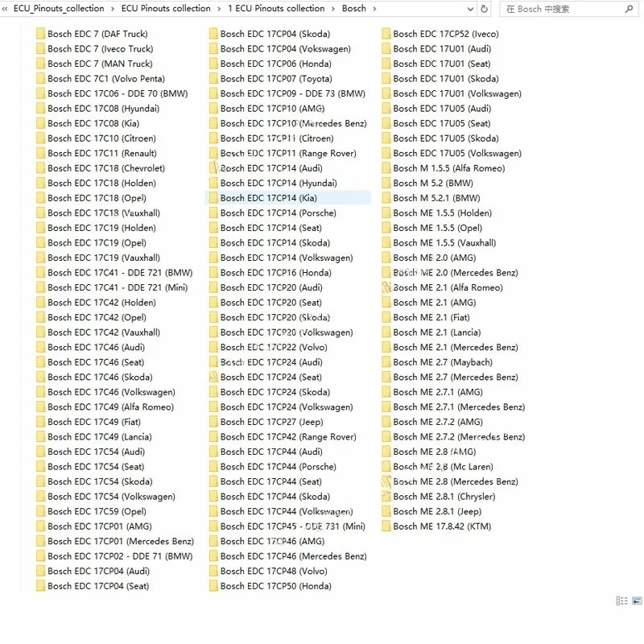Switch to details view layout
Image resolution: width=644 pixels, height=644 pixels.
tap(621, 601)
